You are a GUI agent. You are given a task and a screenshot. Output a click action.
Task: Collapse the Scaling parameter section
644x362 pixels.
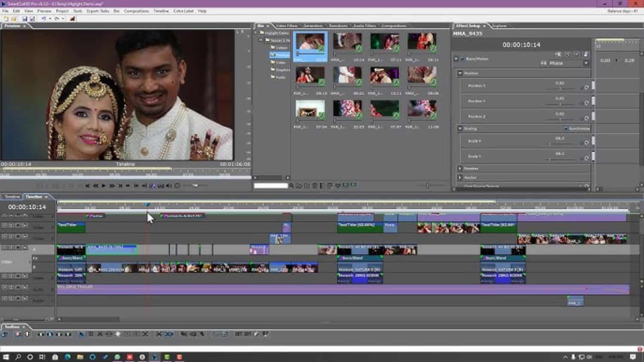click(x=460, y=129)
